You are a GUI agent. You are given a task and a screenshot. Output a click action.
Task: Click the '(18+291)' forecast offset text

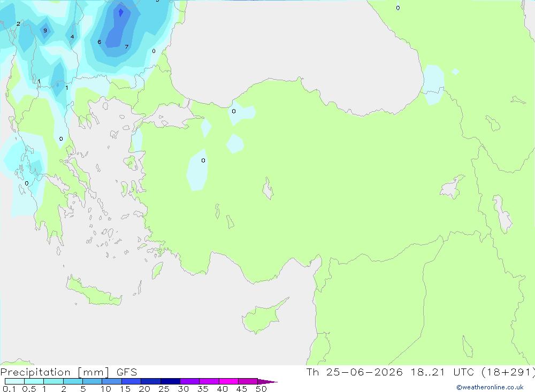tap(508, 372)
